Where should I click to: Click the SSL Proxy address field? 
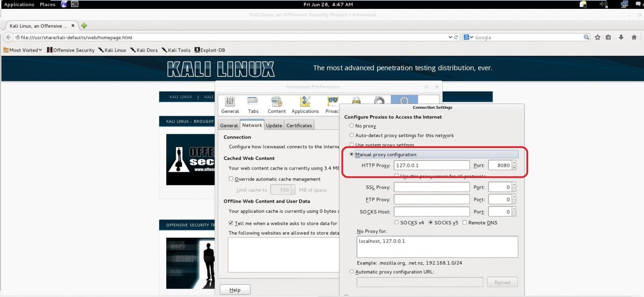coord(431,187)
